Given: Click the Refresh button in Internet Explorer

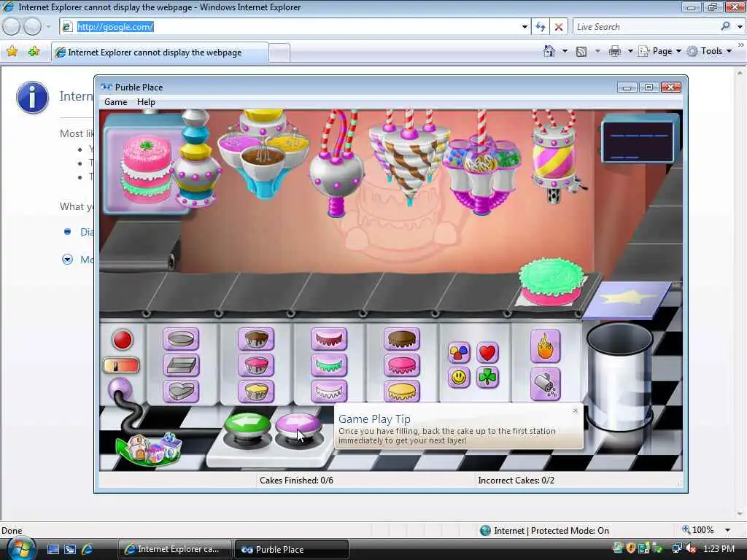Looking at the screenshot, I should pyautogui.click(x=541, y=27).
